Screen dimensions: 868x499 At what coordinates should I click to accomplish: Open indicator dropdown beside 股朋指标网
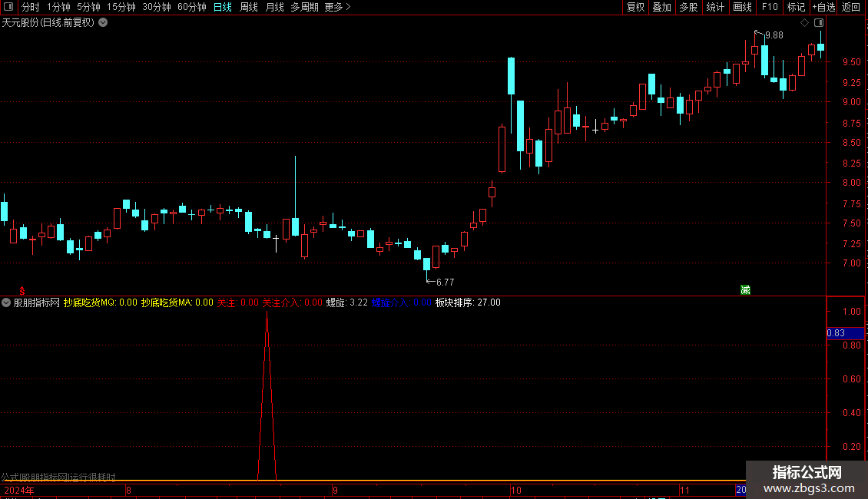pyautogui.click(x=6, y=302)
